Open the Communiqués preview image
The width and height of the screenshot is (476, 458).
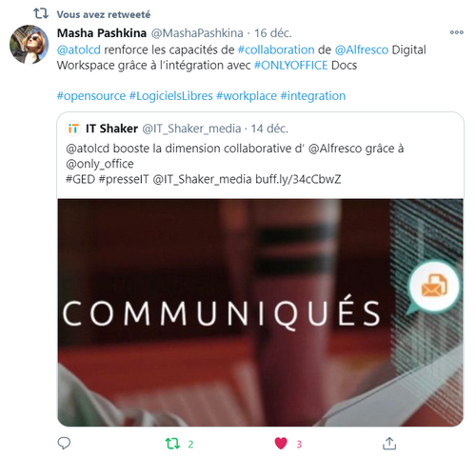click(x=260, y=312)
